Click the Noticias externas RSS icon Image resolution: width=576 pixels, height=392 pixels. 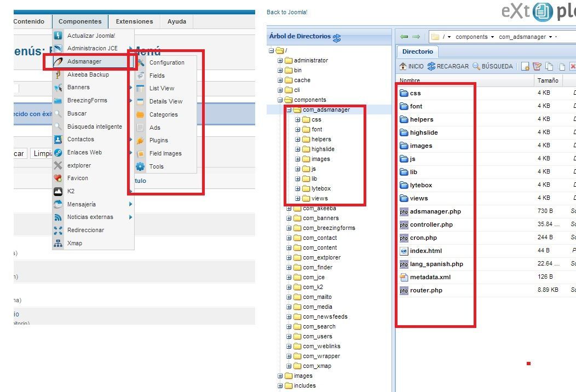point(58,217)
